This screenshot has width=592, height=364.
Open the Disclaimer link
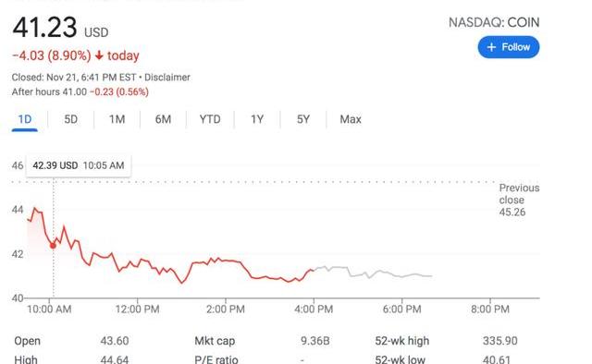click(167, 78)
